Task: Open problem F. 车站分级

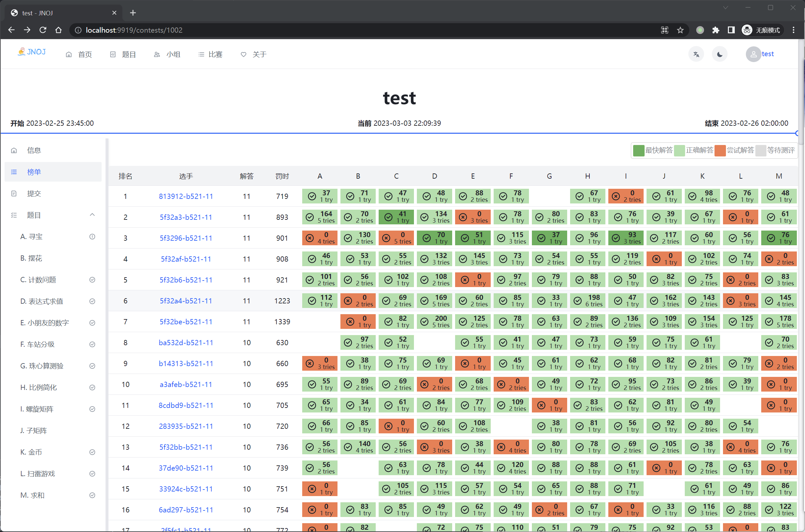Action: (53, 344)
